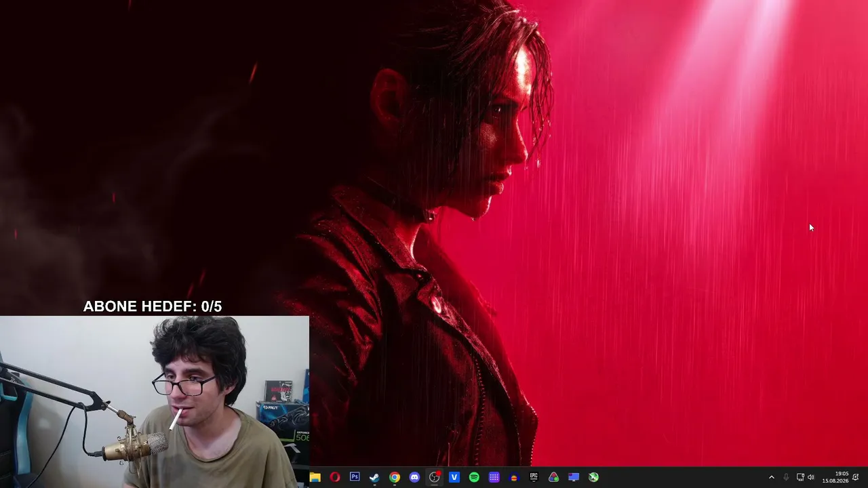Open the purple grid app in the taskbar

pos(494,477)
